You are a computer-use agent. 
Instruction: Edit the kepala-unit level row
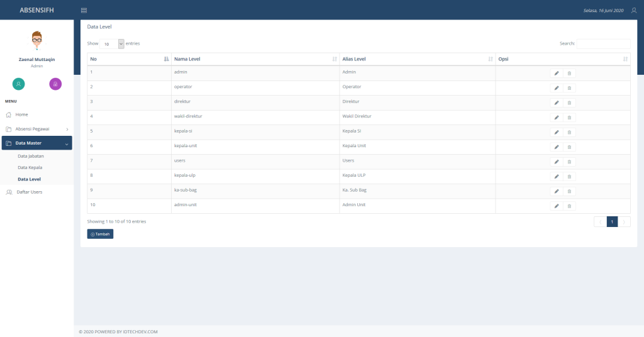(557, 147)
